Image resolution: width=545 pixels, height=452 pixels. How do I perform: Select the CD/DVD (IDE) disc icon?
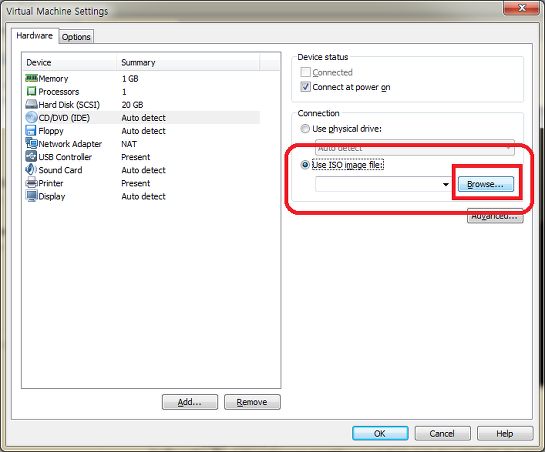point(31,118)
